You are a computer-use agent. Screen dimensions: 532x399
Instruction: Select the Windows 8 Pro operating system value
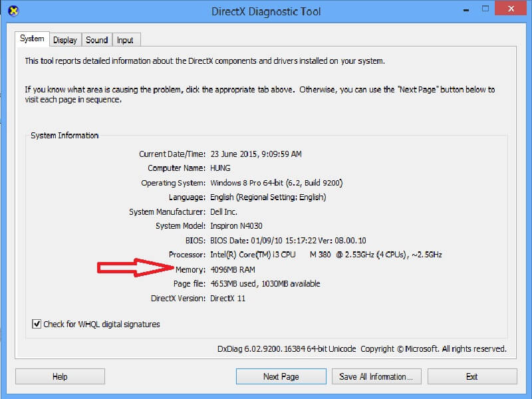point(276,183)
